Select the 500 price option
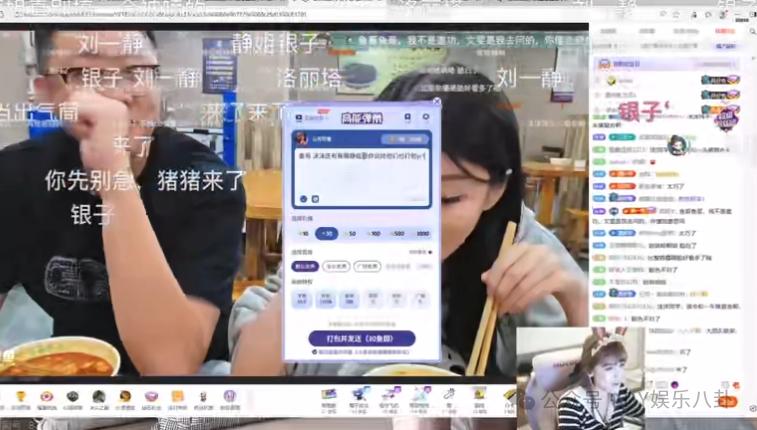 coord(397,234)
